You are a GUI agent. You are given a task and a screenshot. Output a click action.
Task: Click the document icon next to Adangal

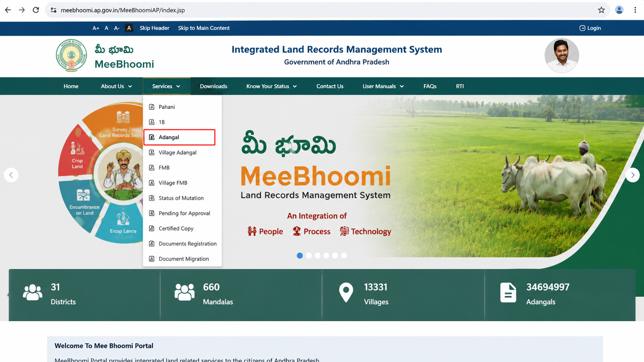coord(152,137)
